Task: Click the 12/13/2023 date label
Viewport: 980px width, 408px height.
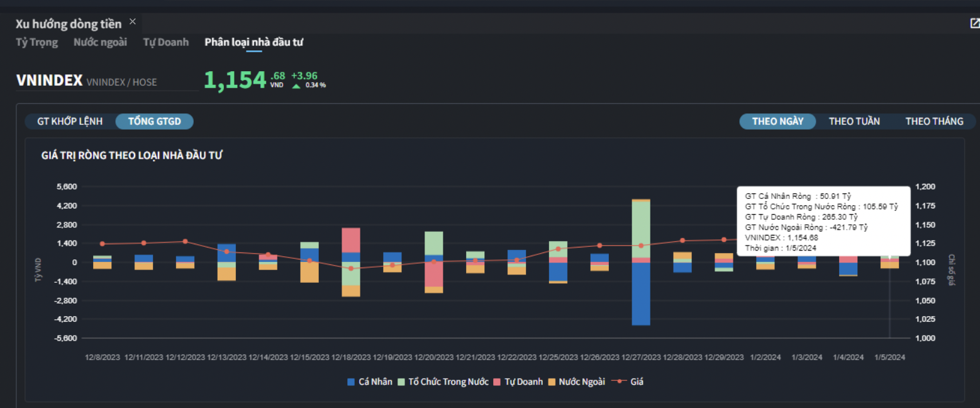Action: tap(226, 357)
